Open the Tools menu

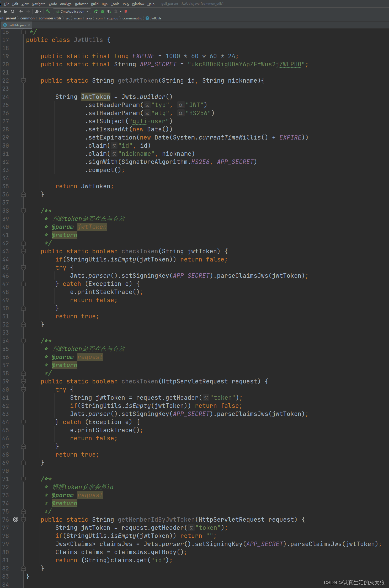115,4
